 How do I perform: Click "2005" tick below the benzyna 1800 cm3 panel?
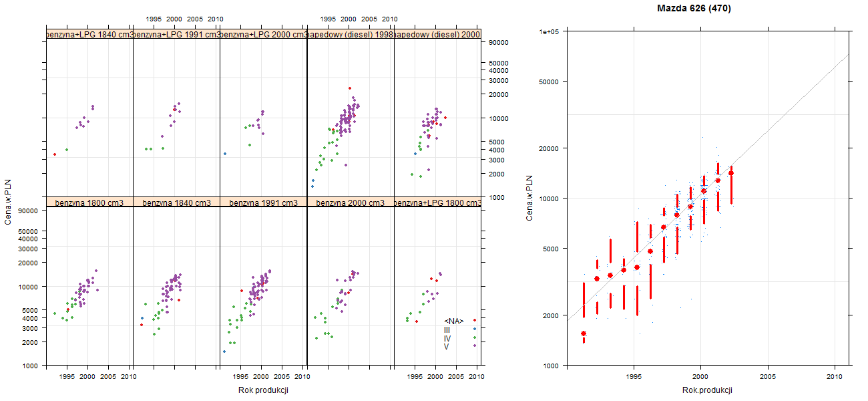coord(109,377)
